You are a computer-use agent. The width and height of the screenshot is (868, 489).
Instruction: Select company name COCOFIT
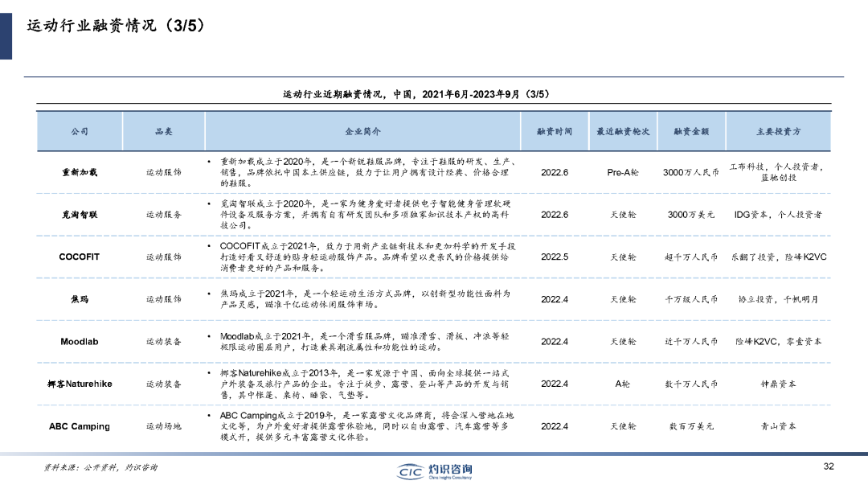point(79,257)
